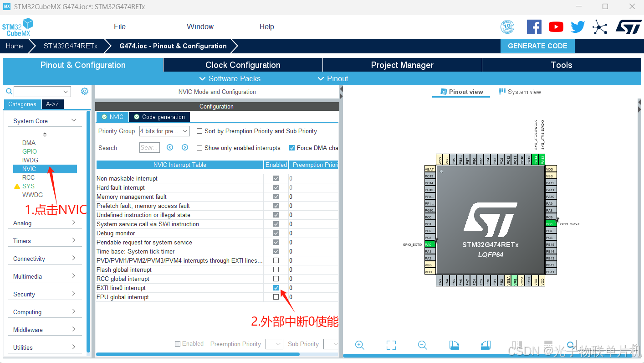
Task: Click the peripheral search box above Categories
Action: pos(42,92)
